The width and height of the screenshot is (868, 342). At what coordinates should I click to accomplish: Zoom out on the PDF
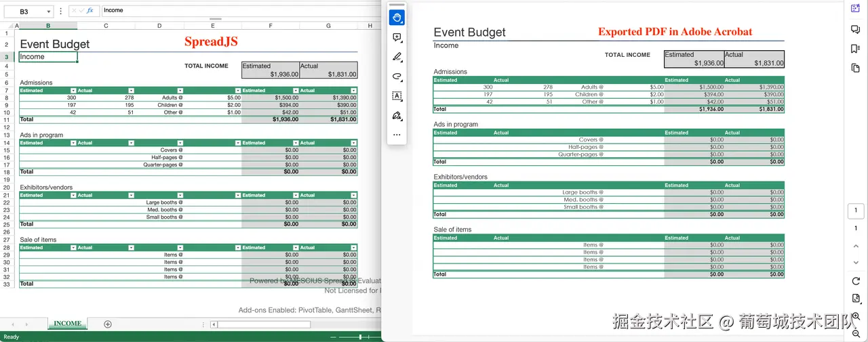click(856, 334)
